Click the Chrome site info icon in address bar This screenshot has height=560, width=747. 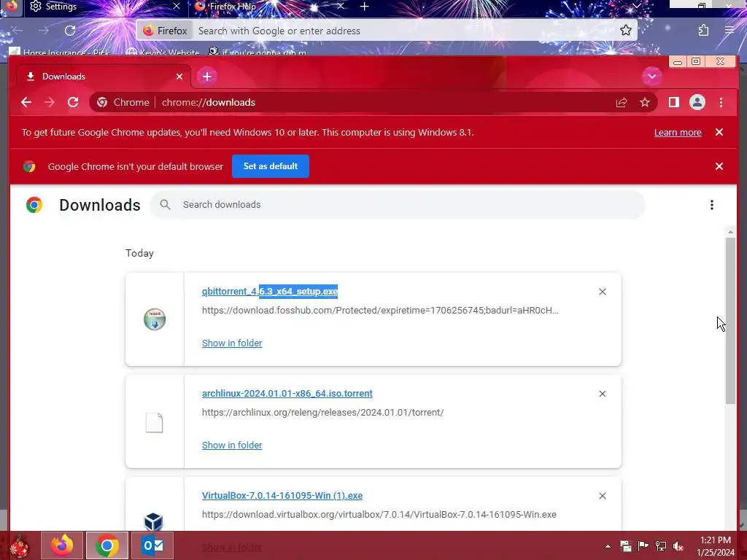tap(102, 102)
